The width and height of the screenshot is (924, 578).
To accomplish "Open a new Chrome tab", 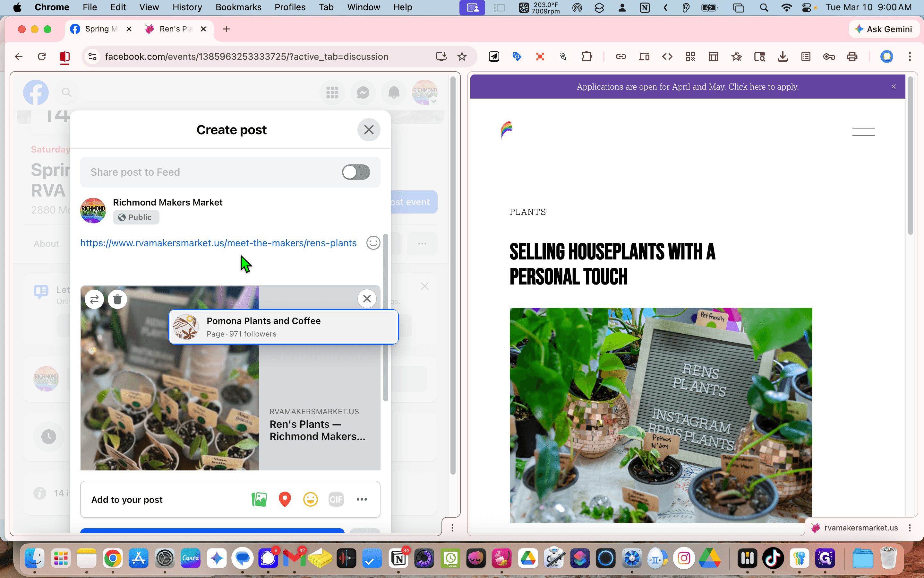I will pyautogui.click(x=227, y=29).
